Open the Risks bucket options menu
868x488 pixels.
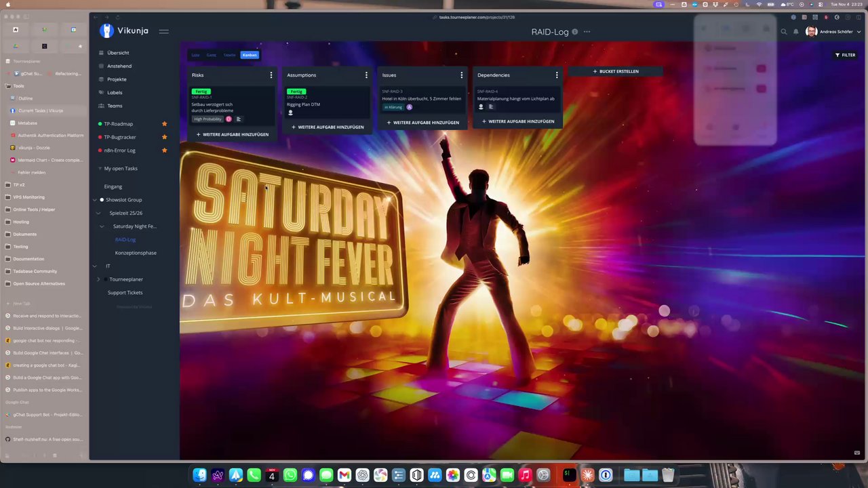click(x=271, y=75)
